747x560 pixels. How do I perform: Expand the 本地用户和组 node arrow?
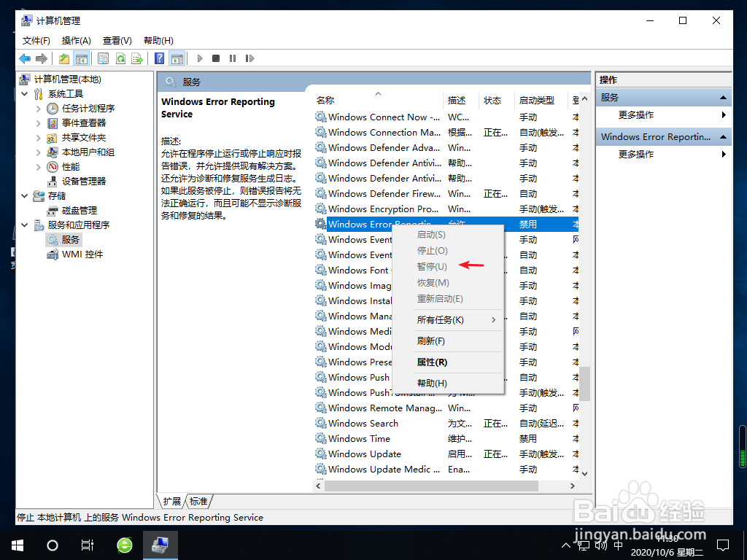39,152
